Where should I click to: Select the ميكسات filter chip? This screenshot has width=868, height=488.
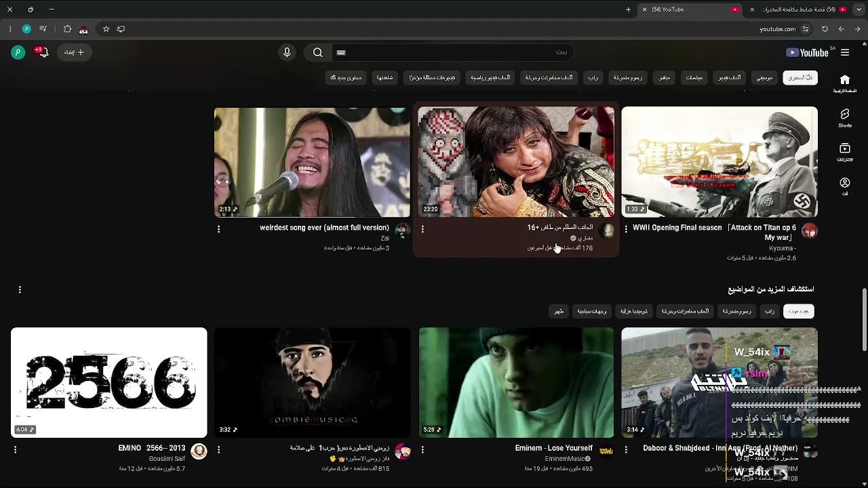tap(694, 77)
